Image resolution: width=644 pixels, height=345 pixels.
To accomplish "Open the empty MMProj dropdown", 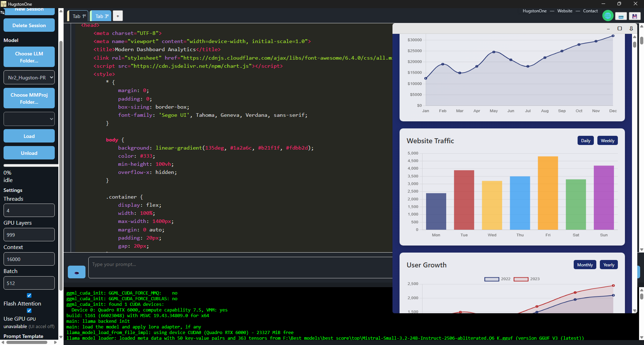I will point(29,119).
